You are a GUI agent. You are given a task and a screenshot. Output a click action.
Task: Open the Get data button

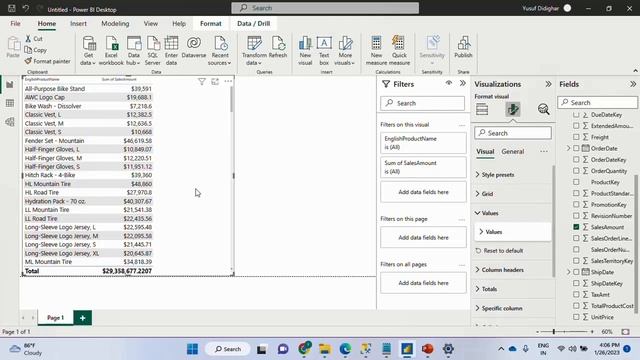click(x=88, y=50)
